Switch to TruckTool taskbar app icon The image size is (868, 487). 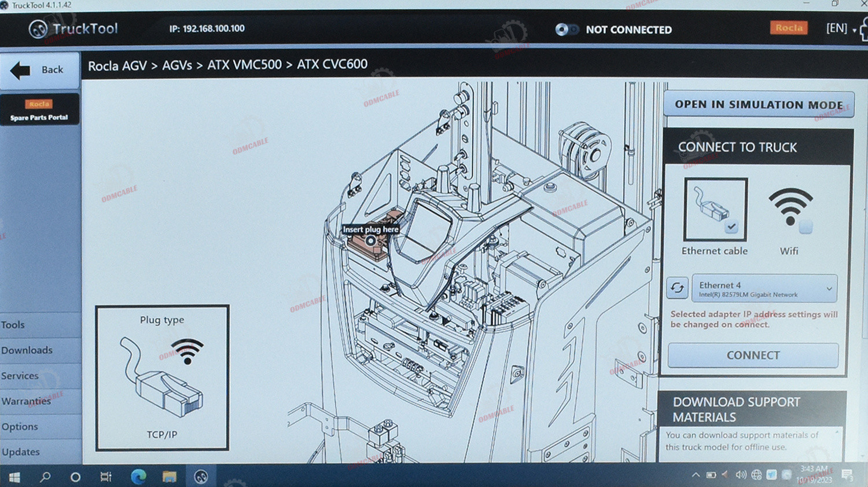pyautogui.click(x=201, y=477)
